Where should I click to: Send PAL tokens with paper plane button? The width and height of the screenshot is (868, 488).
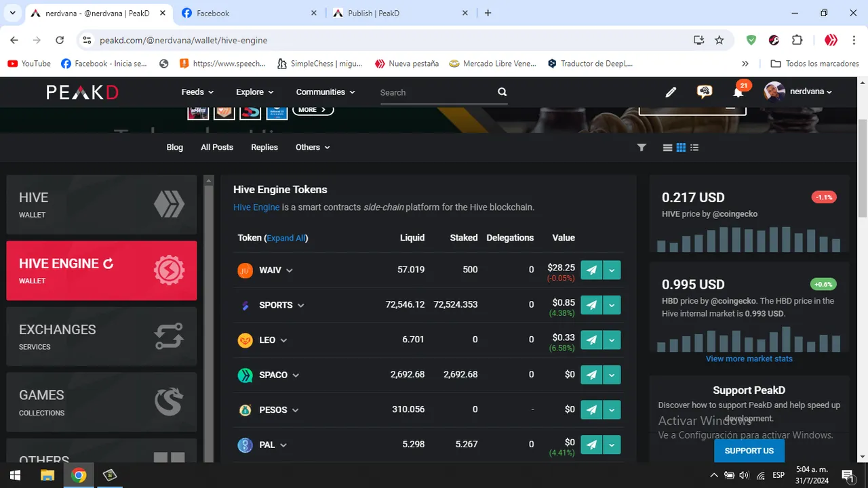591,445
